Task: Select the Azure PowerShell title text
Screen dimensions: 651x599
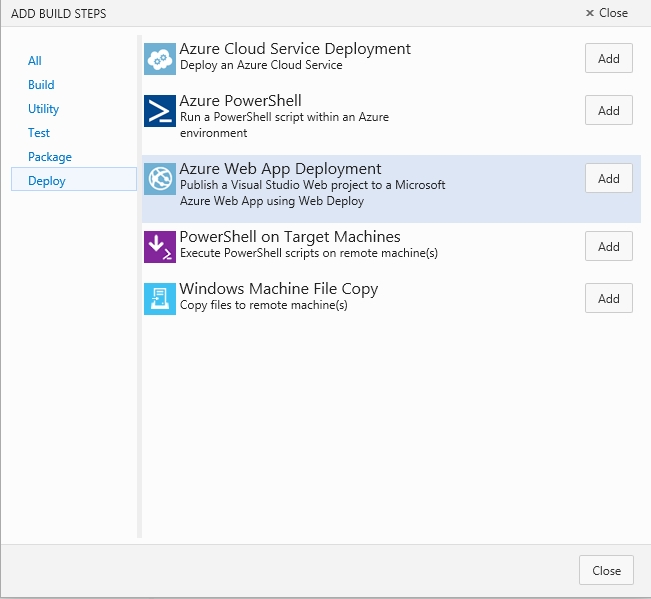Action: 240,101
